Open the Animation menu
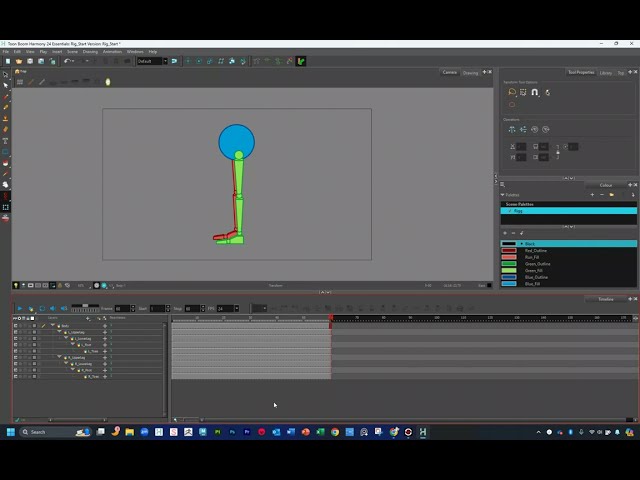This screenshot has width=640, height=480. [112, 52]
